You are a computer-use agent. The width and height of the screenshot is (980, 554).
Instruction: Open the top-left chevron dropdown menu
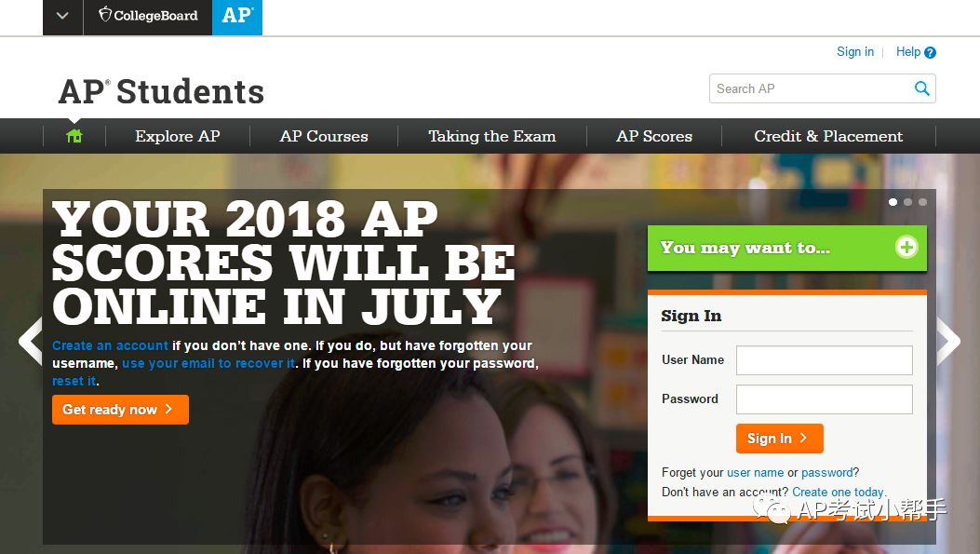pyautogui.click(x=62, y=16)
